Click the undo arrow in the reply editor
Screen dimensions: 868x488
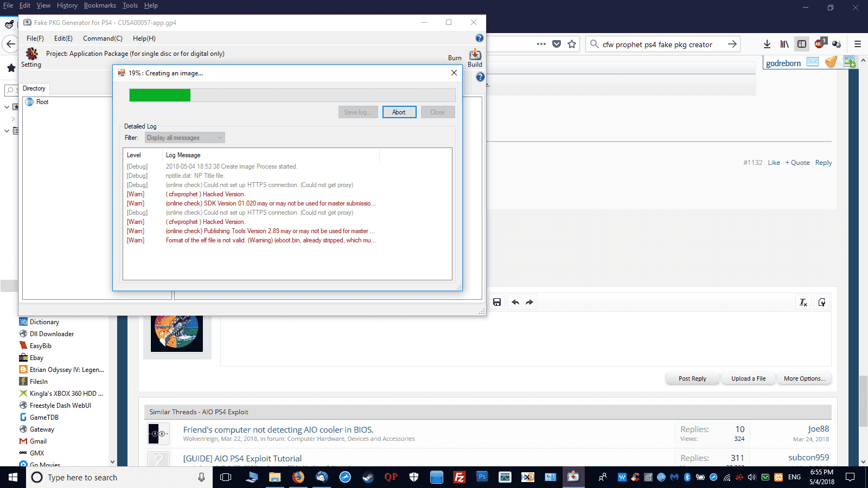point(515,302)
